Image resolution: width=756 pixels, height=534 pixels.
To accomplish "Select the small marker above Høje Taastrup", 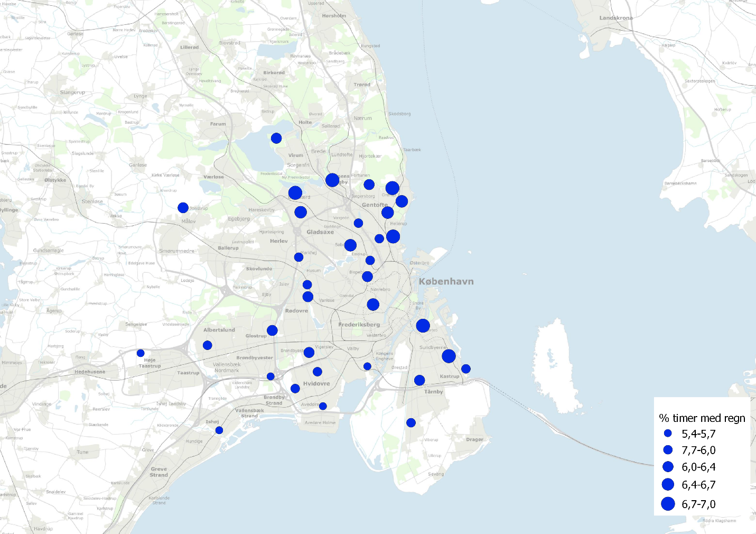I will click(x=141, y=353).
